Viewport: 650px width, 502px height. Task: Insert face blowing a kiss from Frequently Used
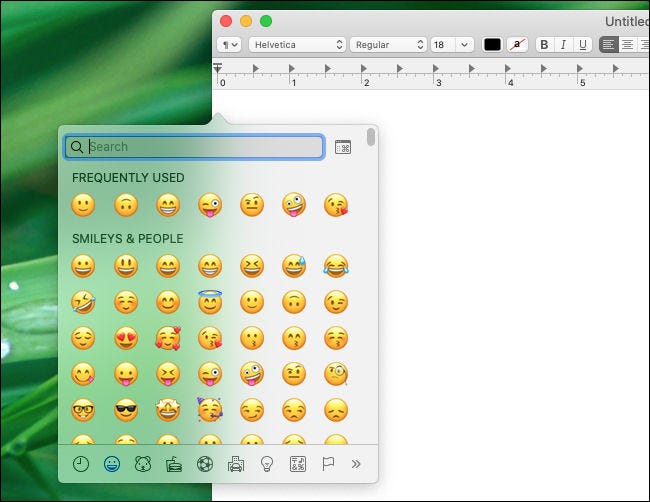click(x=336, y=205)
